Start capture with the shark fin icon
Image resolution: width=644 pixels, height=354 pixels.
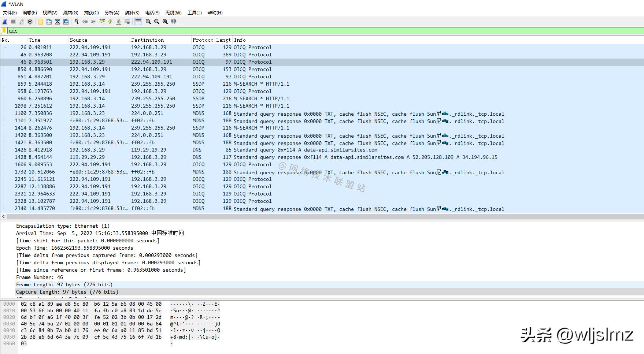tap(5, 22)
